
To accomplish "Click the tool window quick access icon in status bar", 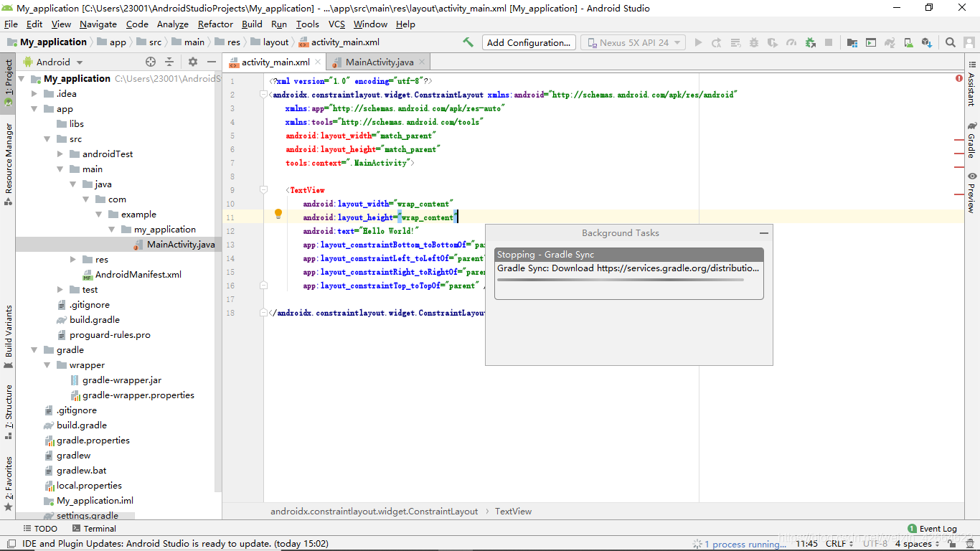I will pos(10,544).
